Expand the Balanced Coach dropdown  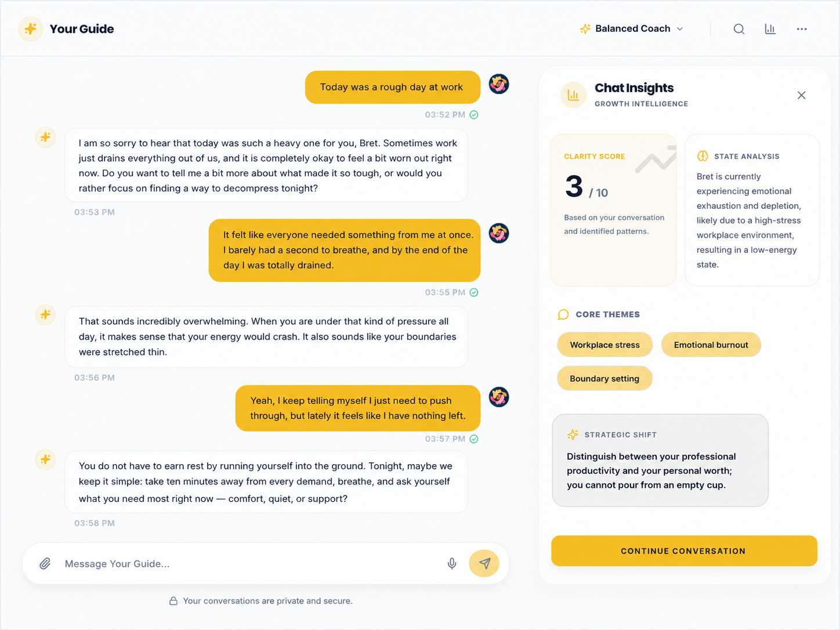[632, 28]
